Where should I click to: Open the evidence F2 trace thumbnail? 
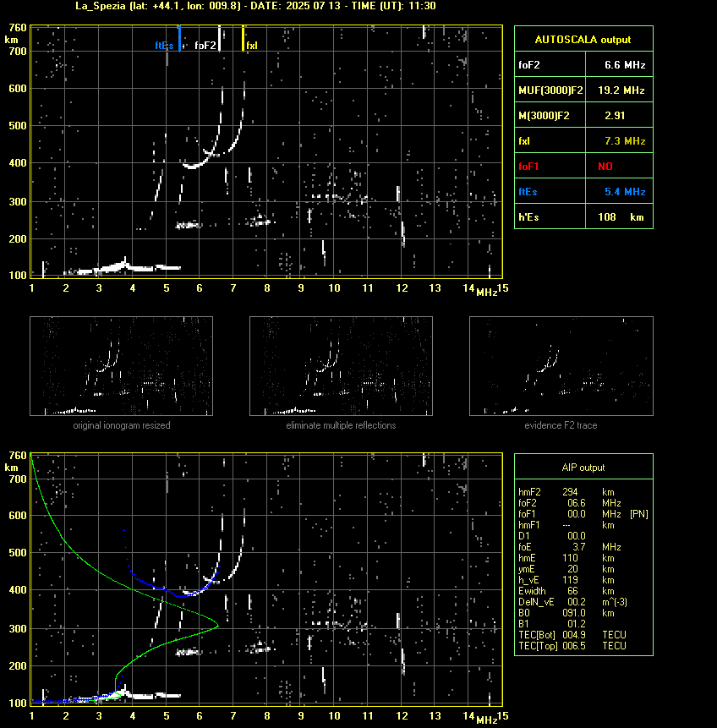pos(561,366)
